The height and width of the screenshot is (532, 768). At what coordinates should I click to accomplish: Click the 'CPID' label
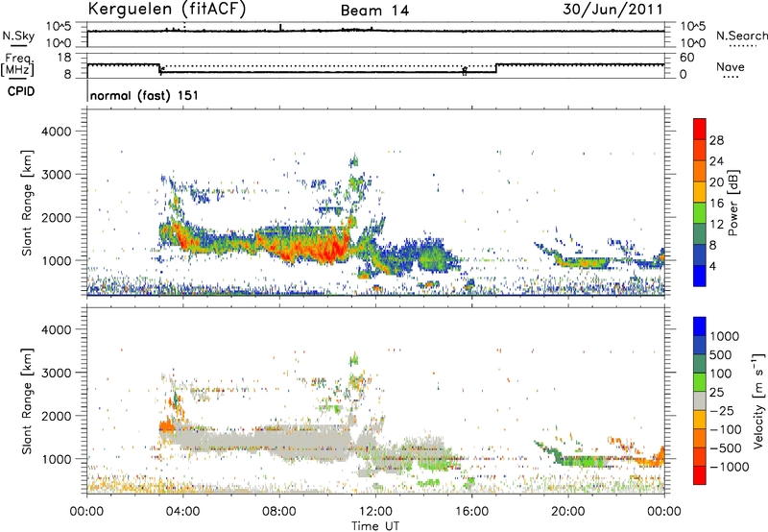[21, 91]
